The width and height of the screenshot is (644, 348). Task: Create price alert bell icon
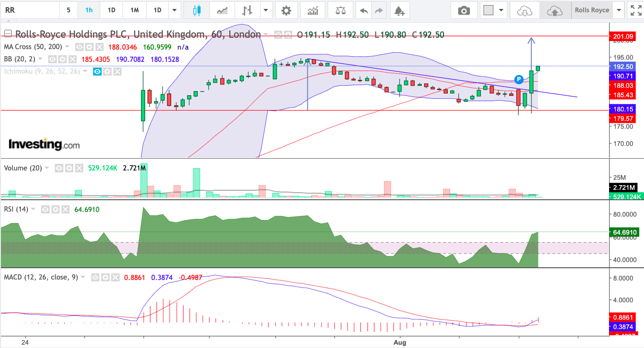click(x=400, y=10)
